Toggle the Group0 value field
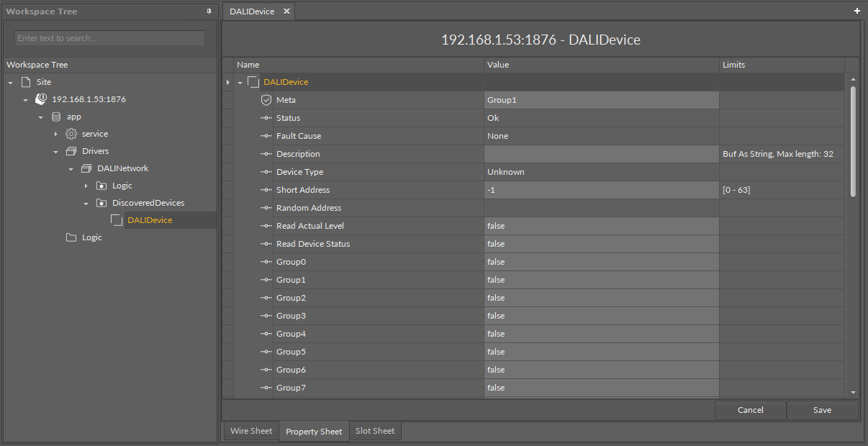 tap(601, 262)
